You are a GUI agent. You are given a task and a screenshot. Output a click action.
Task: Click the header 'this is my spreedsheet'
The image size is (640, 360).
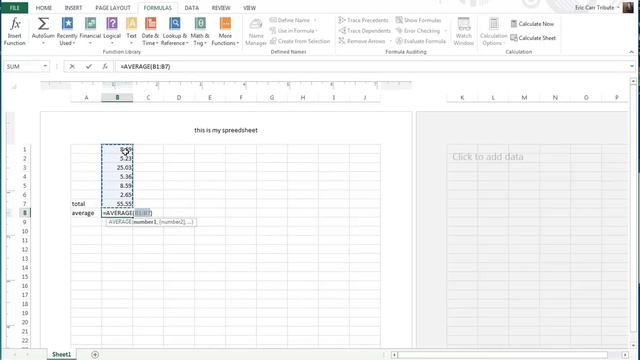[x=226, y=130]
